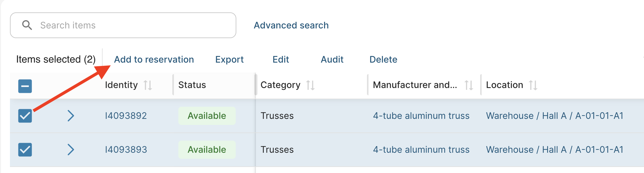Click the magnifying glass search icon
The image size is (644, 173).
coord(27,25)
